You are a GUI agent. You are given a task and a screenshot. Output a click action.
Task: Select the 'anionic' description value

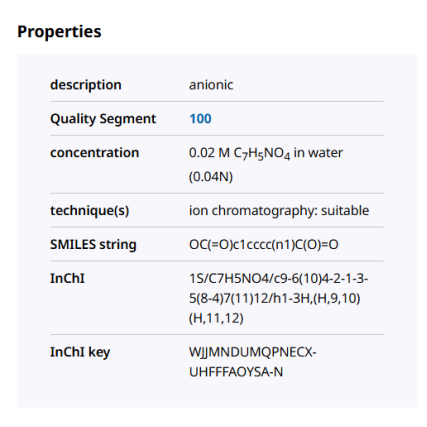tap(211, 85)
